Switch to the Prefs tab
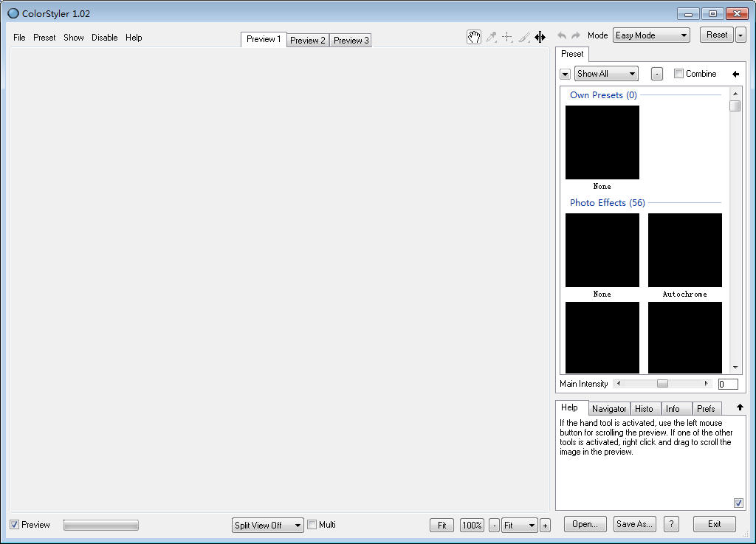This screenshot has width=756, height=544. pyautogui.click(x=706, y=409)
